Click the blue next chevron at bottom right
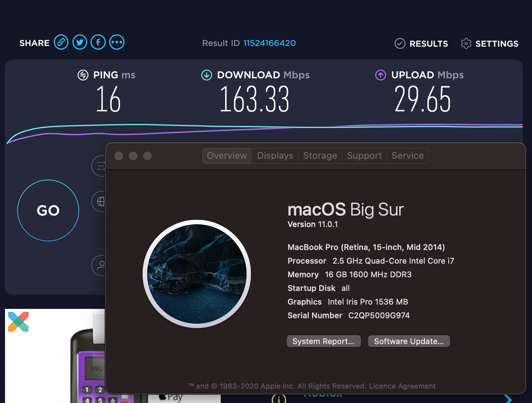The image size is (532, 403). [508, 399]
